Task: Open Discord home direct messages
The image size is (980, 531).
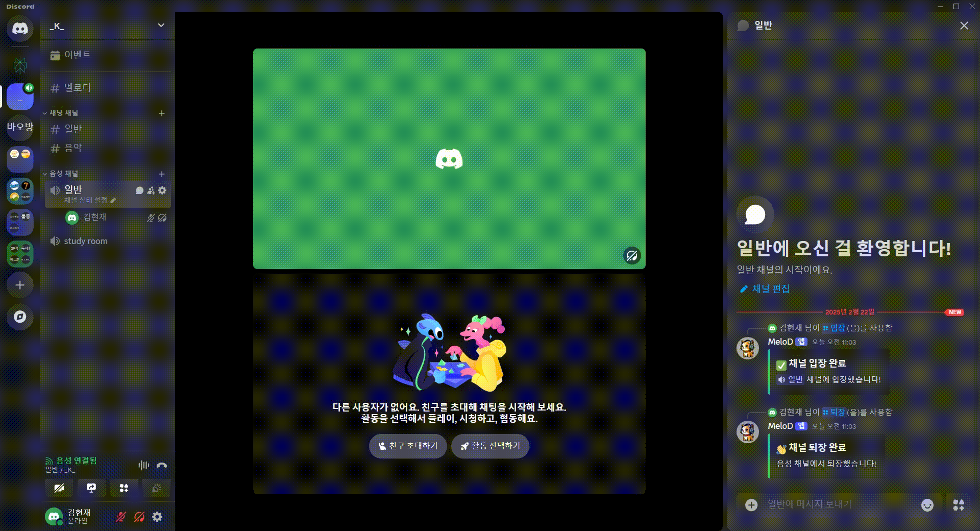Action: coord(20,28)
